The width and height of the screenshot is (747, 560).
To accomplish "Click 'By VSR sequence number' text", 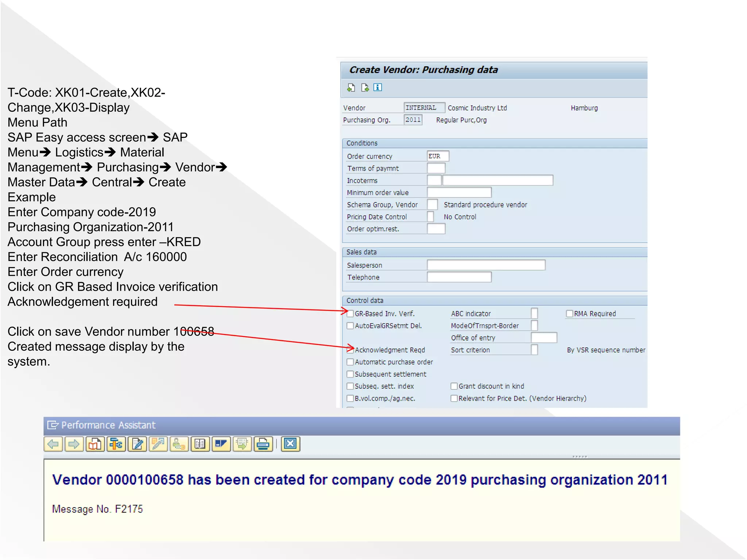I will point(606,350).
